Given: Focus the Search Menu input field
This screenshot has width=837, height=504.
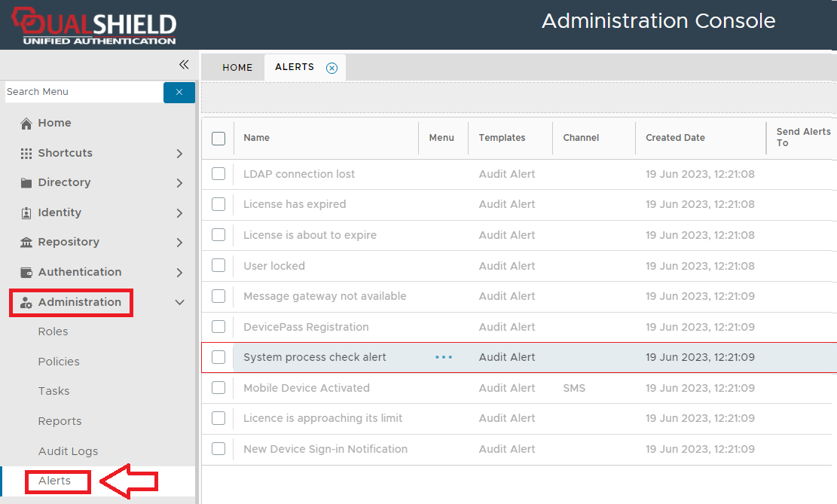Looking at the screenshot, I should point(83,92).
